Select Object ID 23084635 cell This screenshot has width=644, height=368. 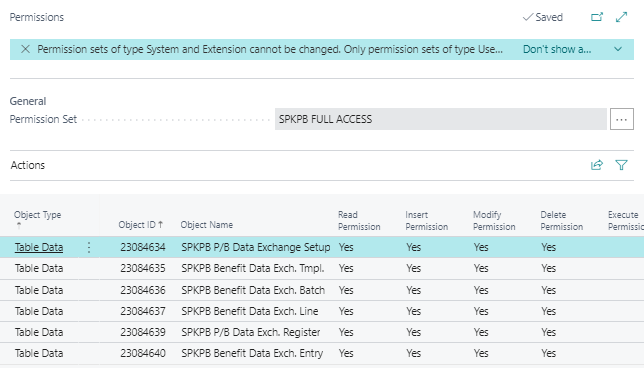(x=143, y=268)
